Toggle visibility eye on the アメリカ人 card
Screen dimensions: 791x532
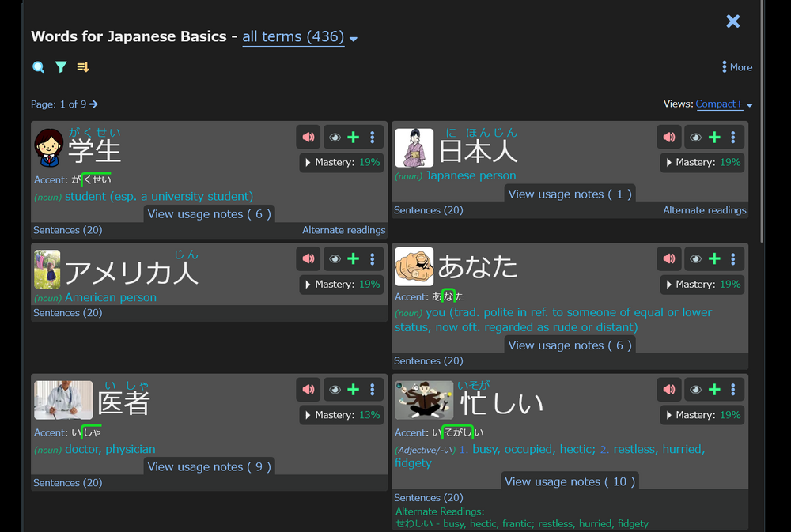point(334,258)
